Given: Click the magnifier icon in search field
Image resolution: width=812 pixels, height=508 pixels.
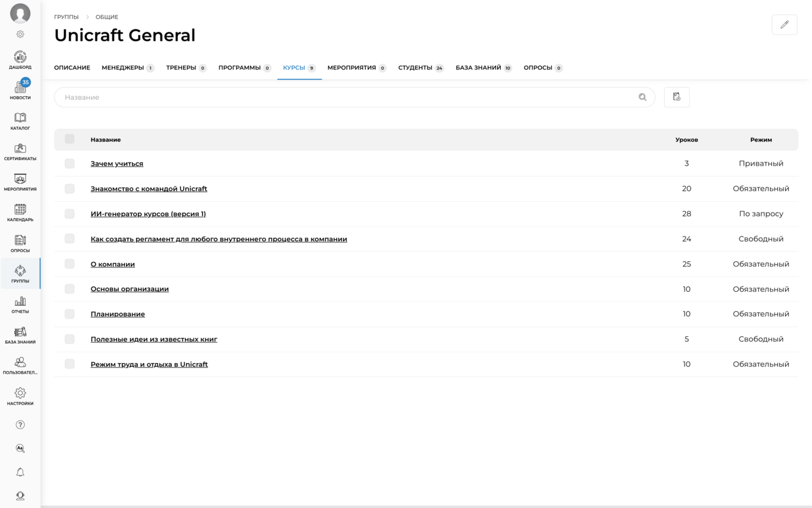Looking at the screenshot, I should pos(642,97).
